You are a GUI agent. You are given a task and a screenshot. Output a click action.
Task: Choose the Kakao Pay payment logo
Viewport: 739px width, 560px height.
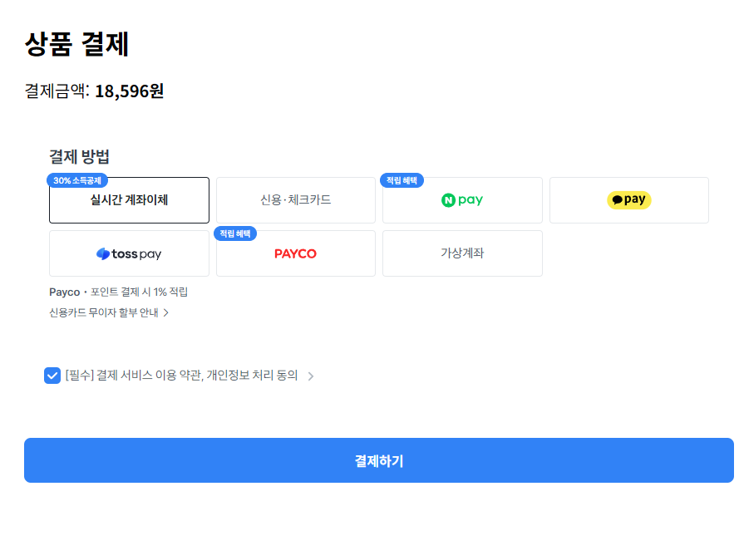coord(628,200)
